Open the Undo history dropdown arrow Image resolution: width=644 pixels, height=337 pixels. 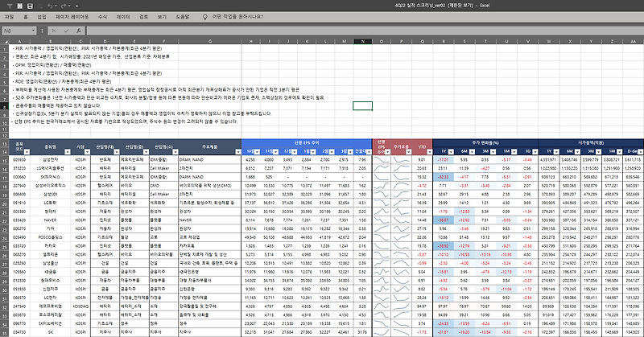point(56,6)
